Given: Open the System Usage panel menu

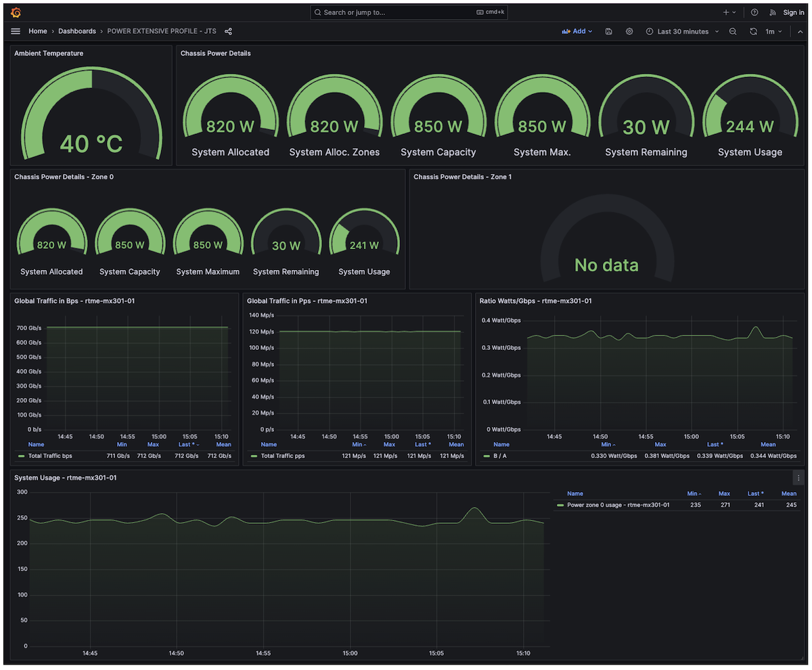Looking at the screenshot, I should click(x=797, y=477).
